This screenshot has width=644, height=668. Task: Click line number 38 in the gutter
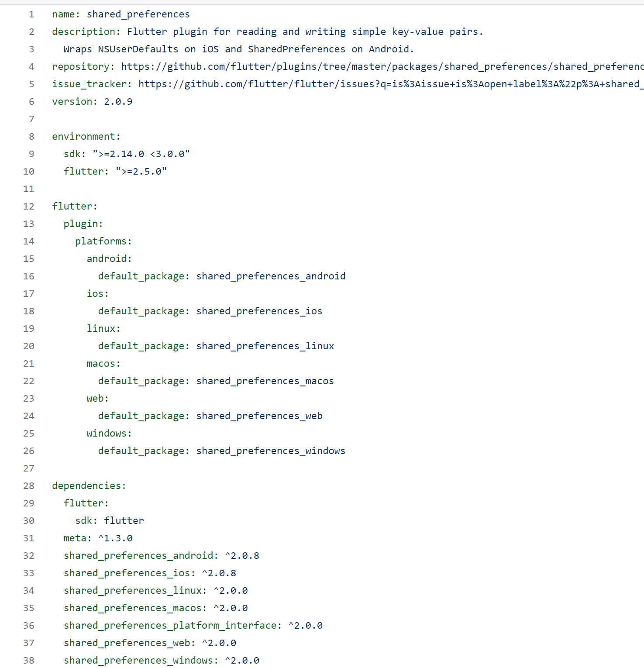(29, 661)
